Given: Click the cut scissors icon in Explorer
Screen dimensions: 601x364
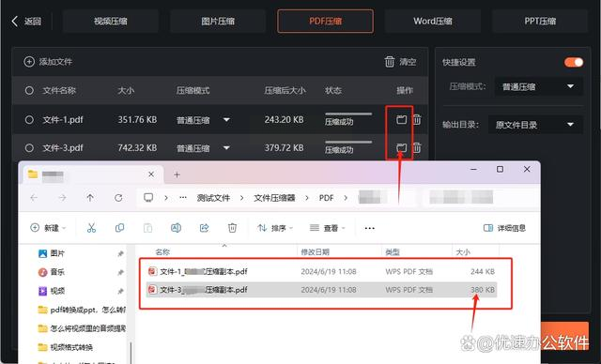Looking at the screenshot, I should (91, 228).
